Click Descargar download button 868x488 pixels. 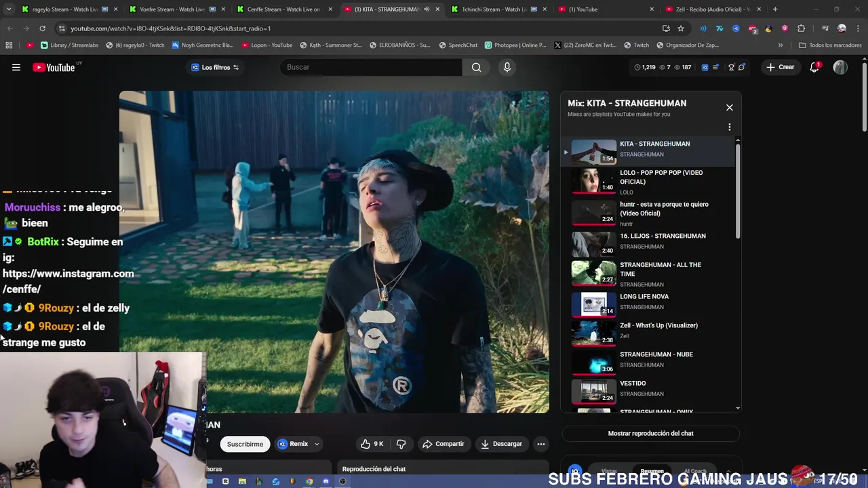[501, 444]
